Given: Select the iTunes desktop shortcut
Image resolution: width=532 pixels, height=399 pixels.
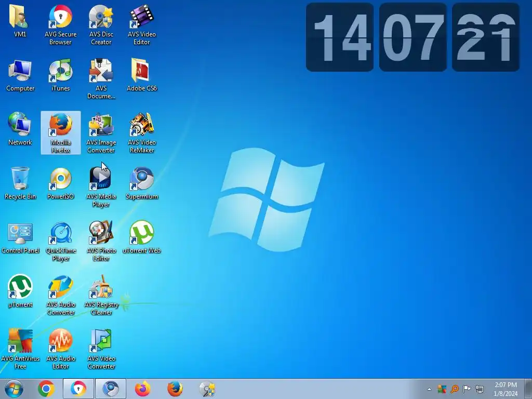Looking at the screenshot, I should (x=60, y=75).
